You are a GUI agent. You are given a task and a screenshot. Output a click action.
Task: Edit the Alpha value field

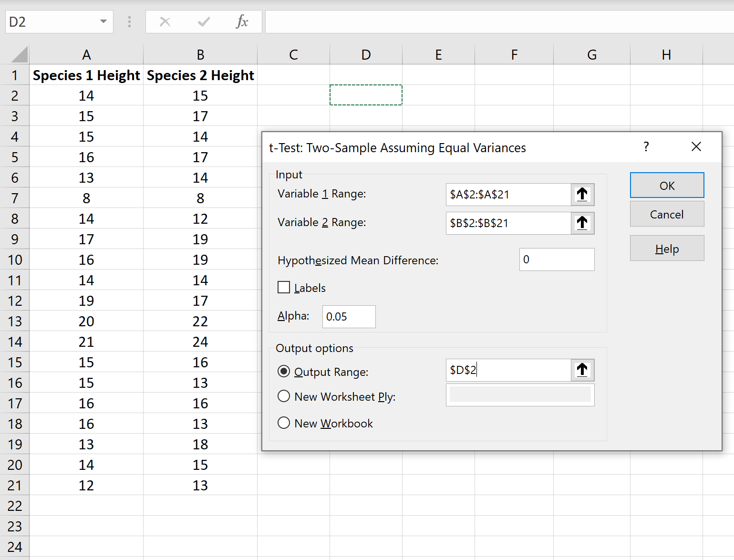click(349, 316)
